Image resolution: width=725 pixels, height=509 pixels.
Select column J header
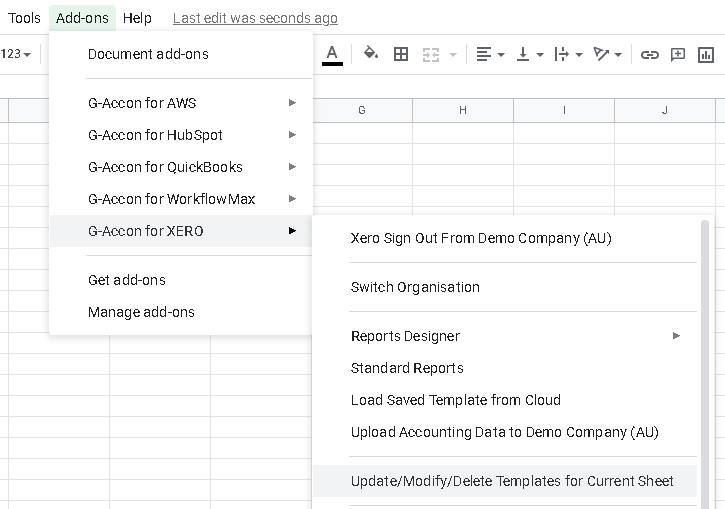click(x=665, y=110)
